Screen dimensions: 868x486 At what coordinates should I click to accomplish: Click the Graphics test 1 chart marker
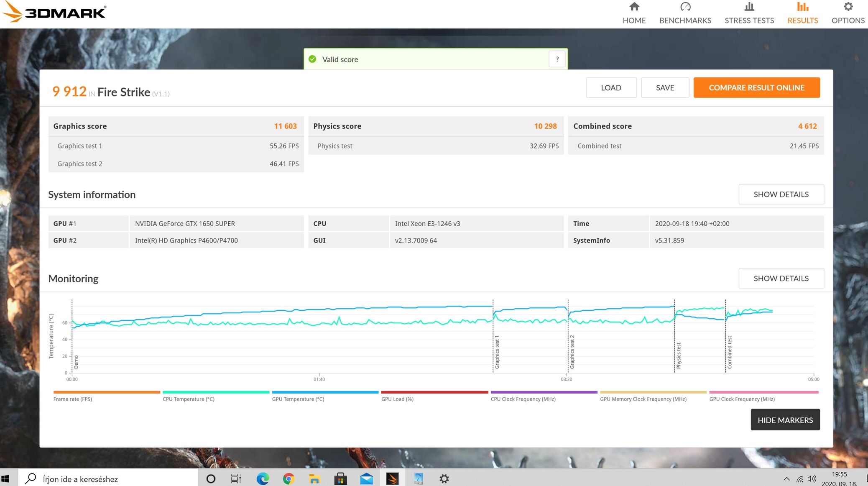497,352
